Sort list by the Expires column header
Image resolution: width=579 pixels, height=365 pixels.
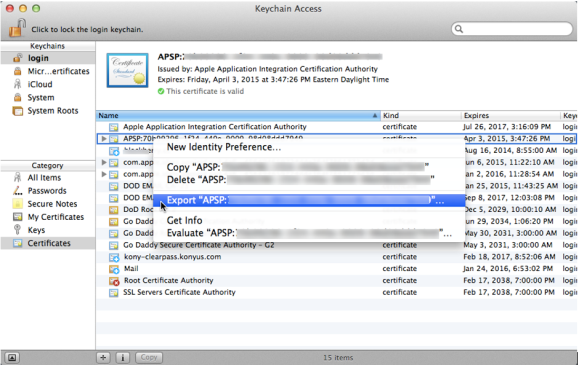[x=511, y=116]
